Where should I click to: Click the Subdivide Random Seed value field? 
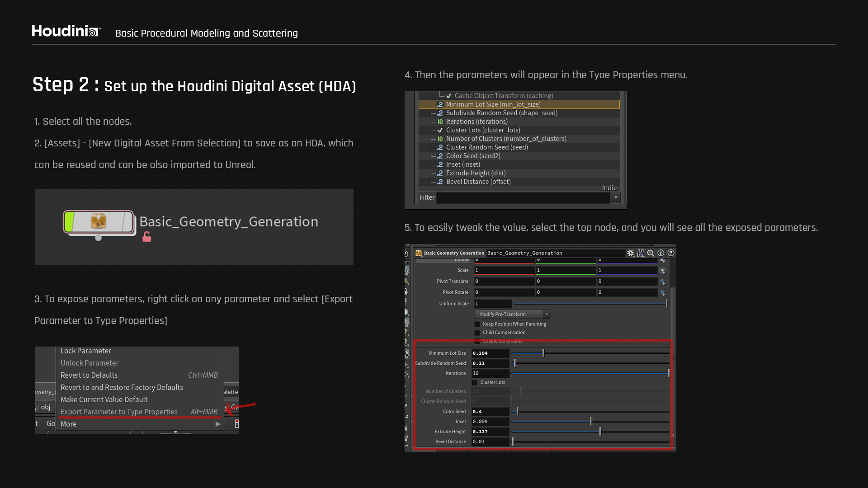point(491,363)
